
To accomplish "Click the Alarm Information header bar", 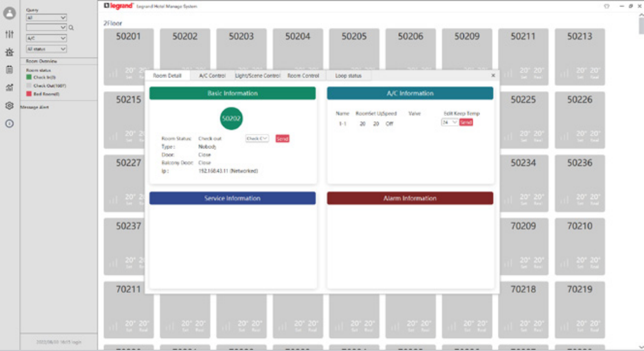I will (x=410, y=198).
